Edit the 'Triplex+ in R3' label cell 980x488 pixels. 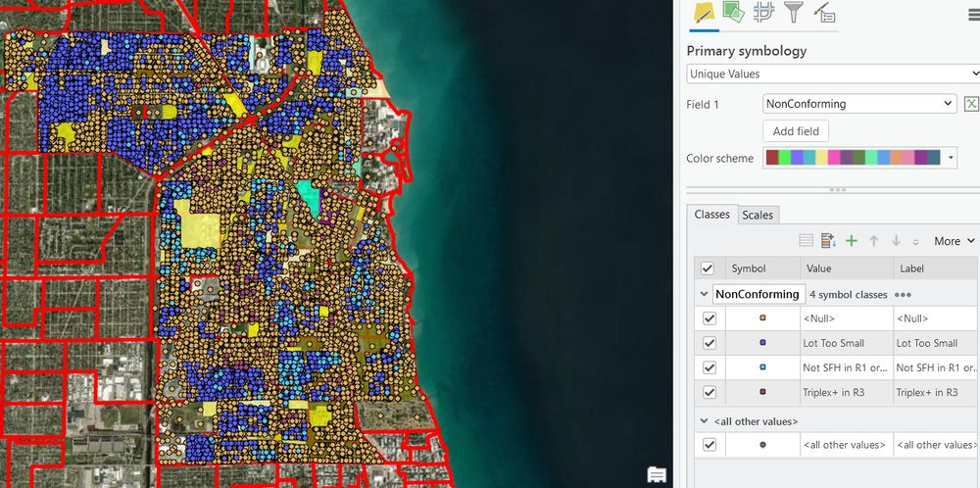[x=936, y=392]
